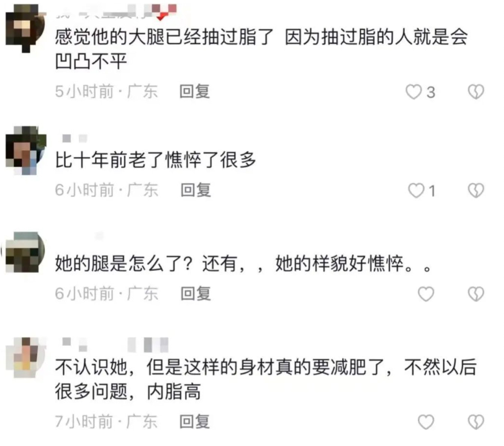504x446 pixels.
Task: Open avatar of 她的腿是怎么了 commenter
Action: [25, 252]
